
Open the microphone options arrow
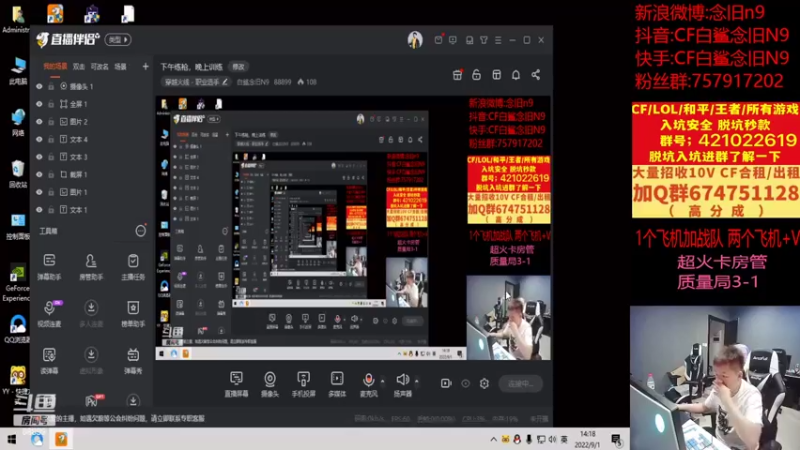point(383,381)
